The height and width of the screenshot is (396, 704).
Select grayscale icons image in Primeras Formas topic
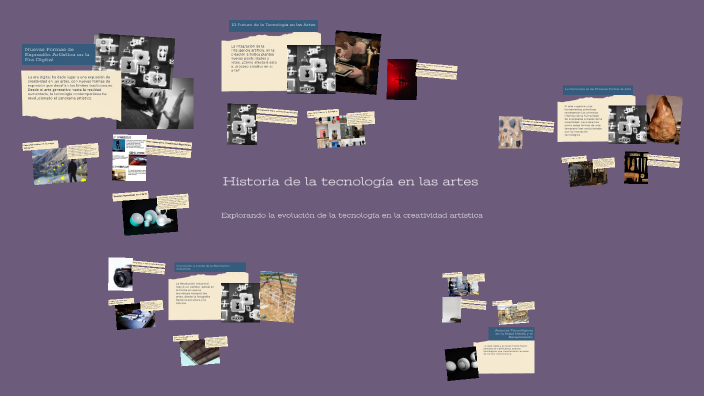point(628,124)
